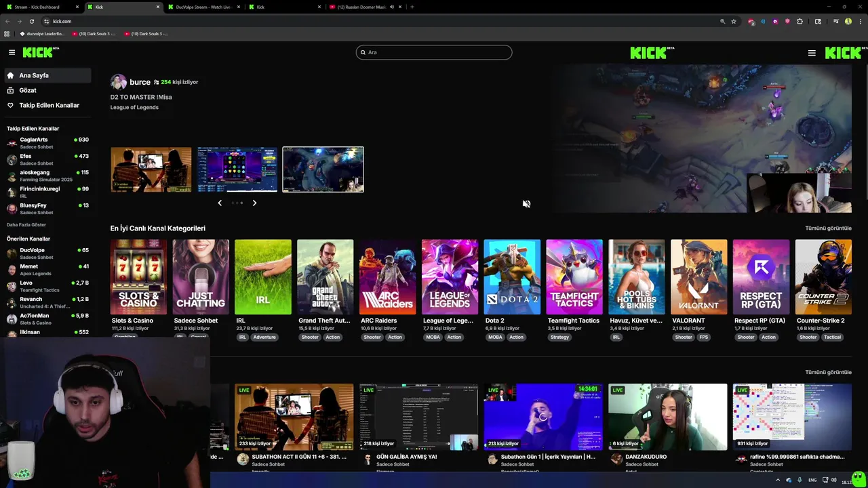Open Efes followed channel
Viewport: 868px width, 488px height.
click(47, 159)
